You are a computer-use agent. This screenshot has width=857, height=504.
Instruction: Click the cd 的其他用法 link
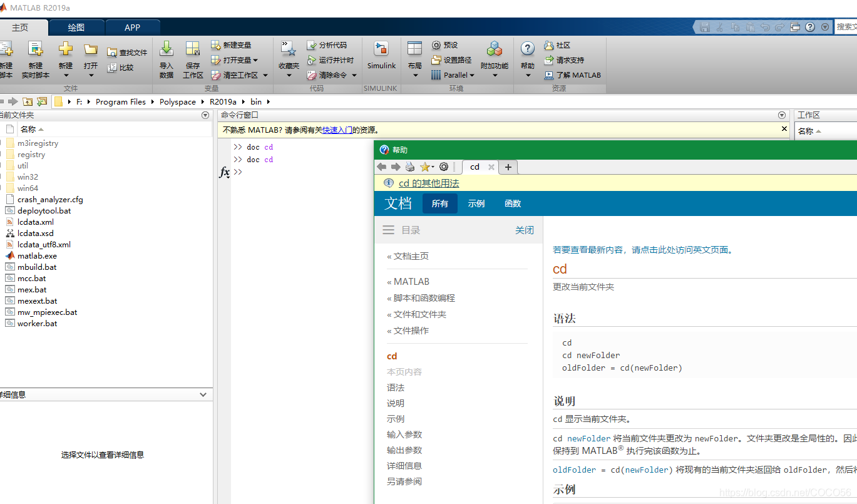pyautogui.click(x=429, y=183)
